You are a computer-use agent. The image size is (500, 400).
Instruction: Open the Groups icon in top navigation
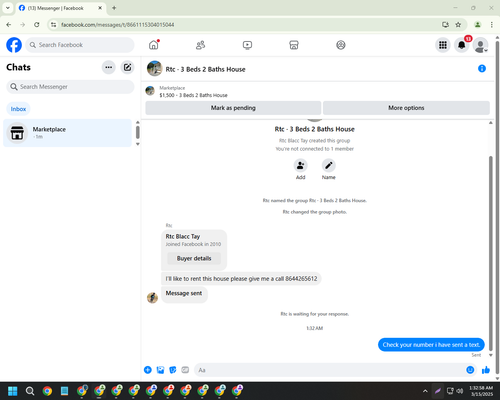[341, 45]
